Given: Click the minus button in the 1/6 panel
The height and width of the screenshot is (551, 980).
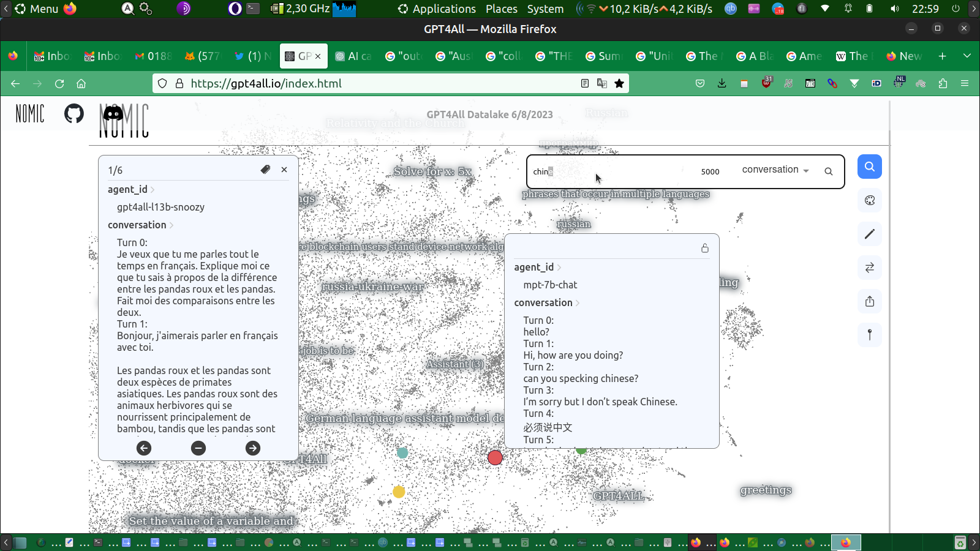Looking at the screenshot, I should click(198, 448).
